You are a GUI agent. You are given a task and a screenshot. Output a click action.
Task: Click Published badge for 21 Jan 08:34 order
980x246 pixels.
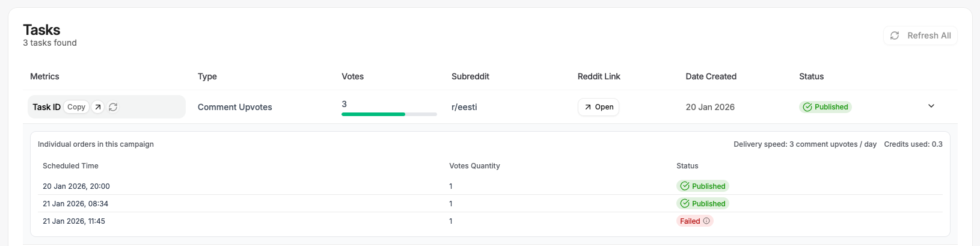click(702, 204)
